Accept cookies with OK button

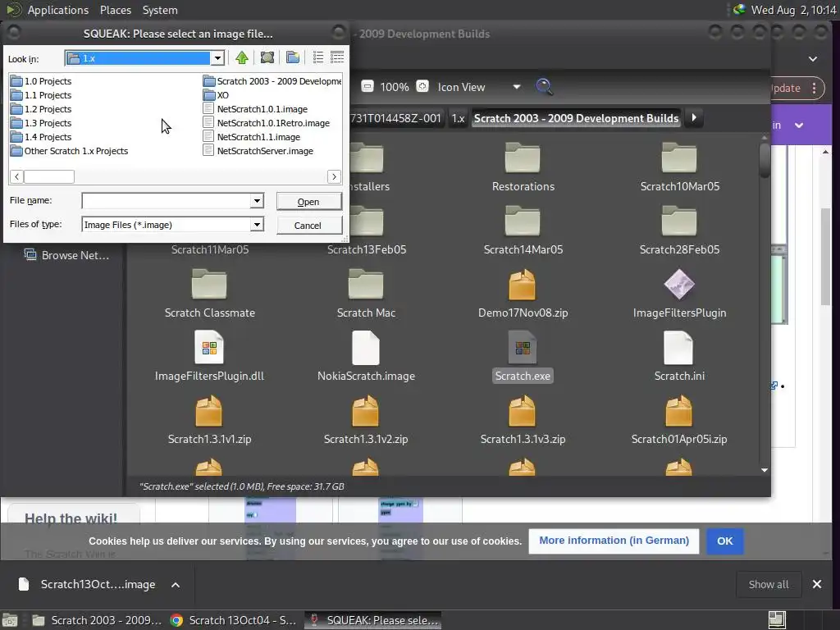coord(725,541)
